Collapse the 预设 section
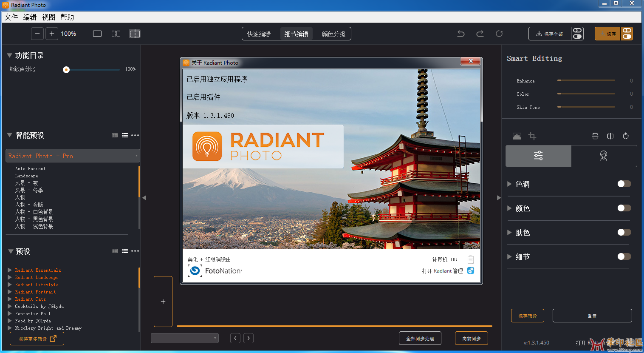 click(11, 251)
